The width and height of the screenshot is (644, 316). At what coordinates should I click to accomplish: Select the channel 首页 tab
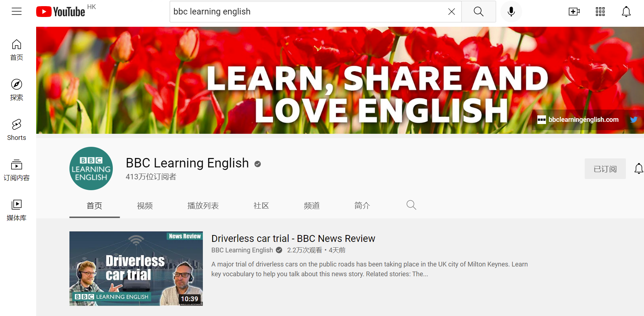(94, 206)
